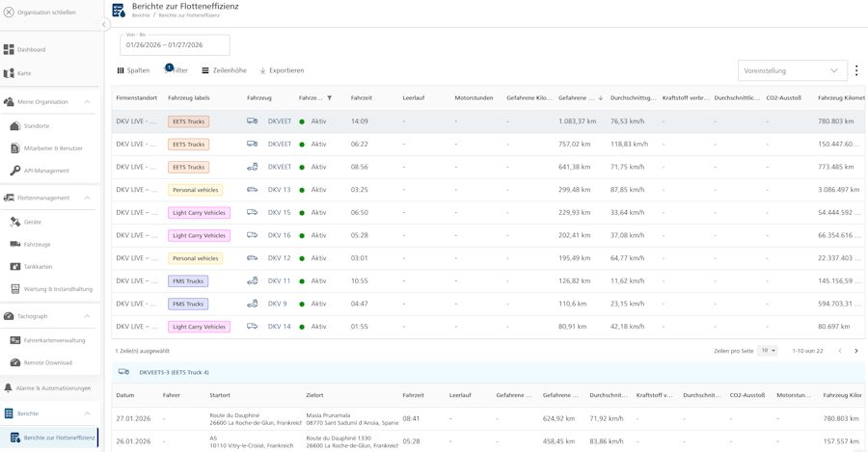Open the Dashboard from the sidebar
The image size is (868, 452).
[31, 49]
